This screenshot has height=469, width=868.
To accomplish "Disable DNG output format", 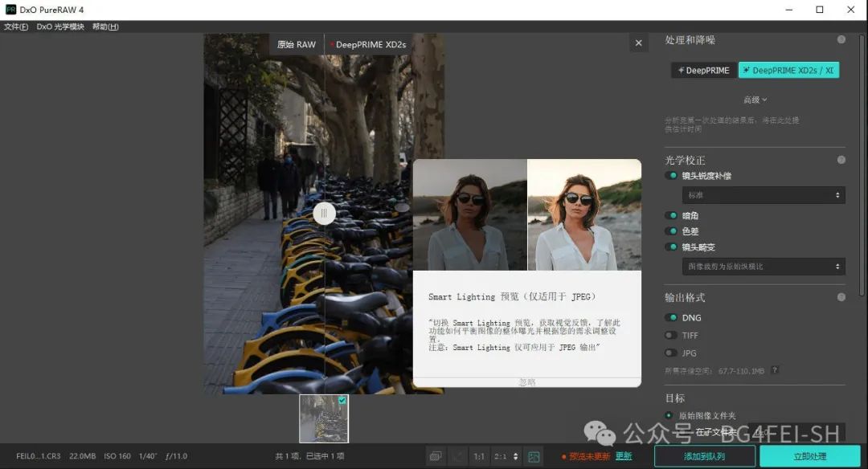I will pyautogui.click(x=671, y=318).
